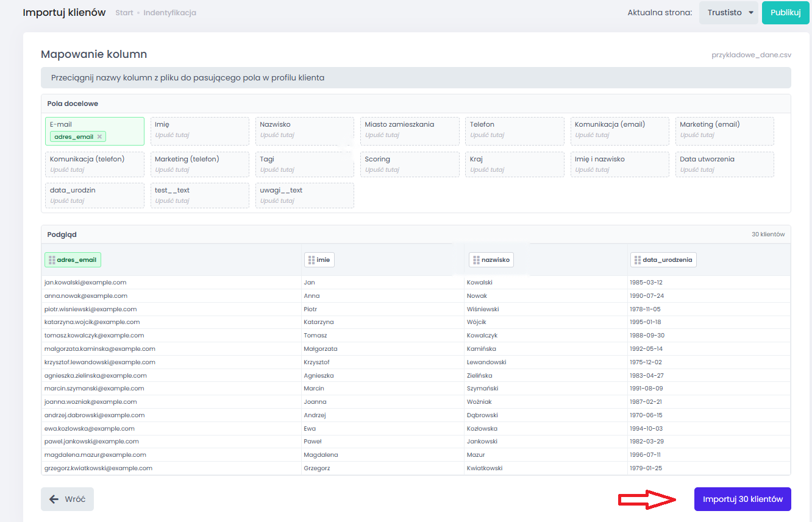The width and height of the screenshot is (812, 522).
Task: Click the Mapowanie kolumn heading
Action: point(94,54)
